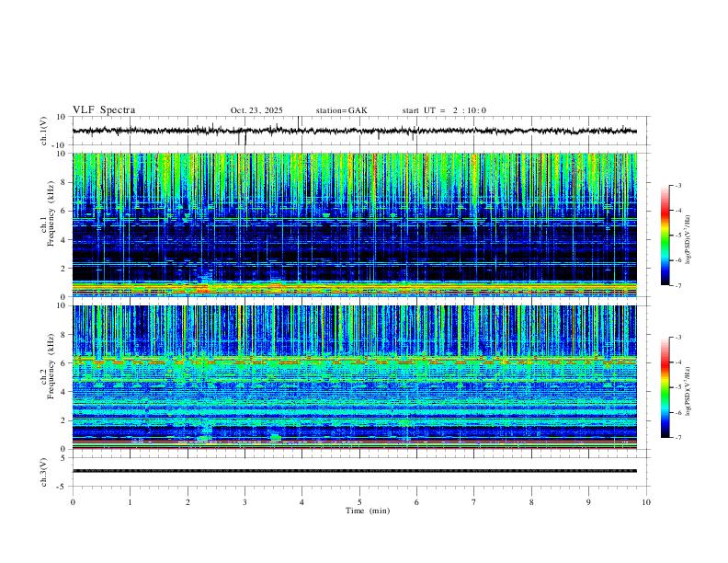This screenshot has width=728, height=563.
Task: Click the ch.1 spectrogram panel
Action: pyautogui.click(x=354, y=224)
